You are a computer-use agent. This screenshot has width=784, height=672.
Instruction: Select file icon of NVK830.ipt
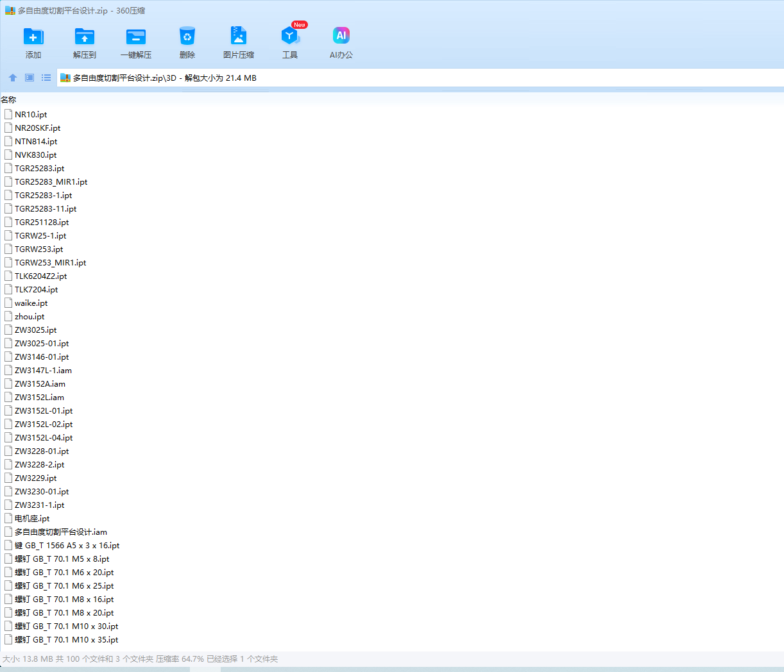click(x=8, y=155)
